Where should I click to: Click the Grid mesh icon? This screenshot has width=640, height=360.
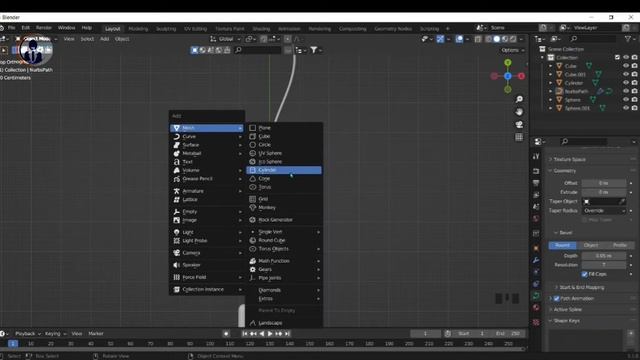253,199
